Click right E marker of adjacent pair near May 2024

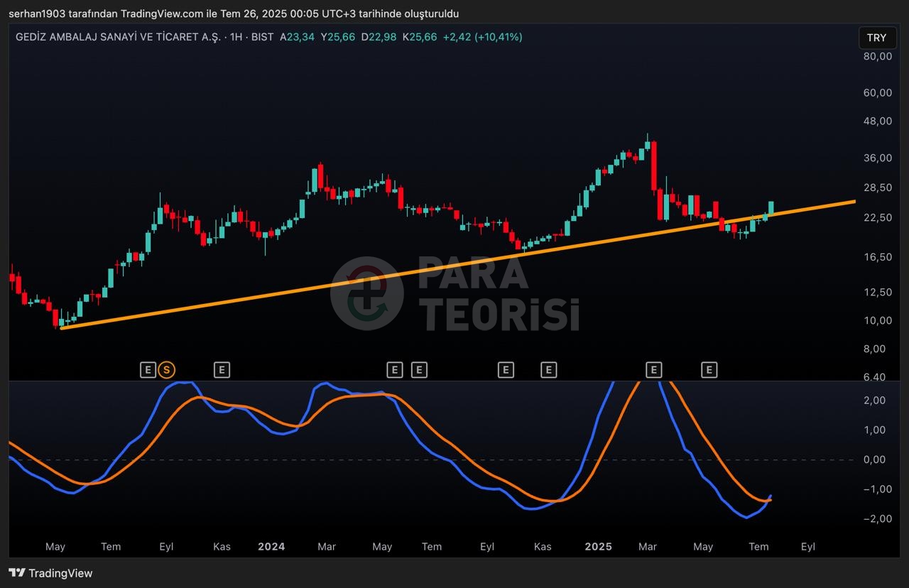419,369
